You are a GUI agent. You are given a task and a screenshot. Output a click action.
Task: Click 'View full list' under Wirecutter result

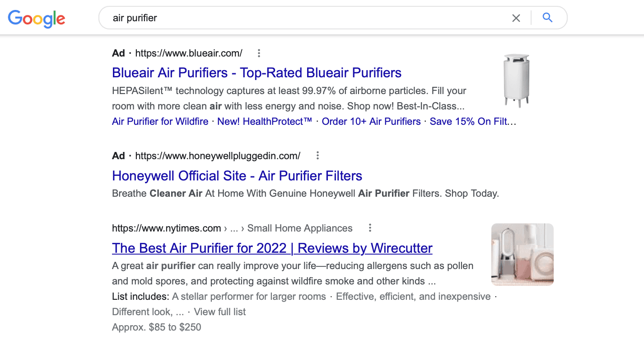220,312
